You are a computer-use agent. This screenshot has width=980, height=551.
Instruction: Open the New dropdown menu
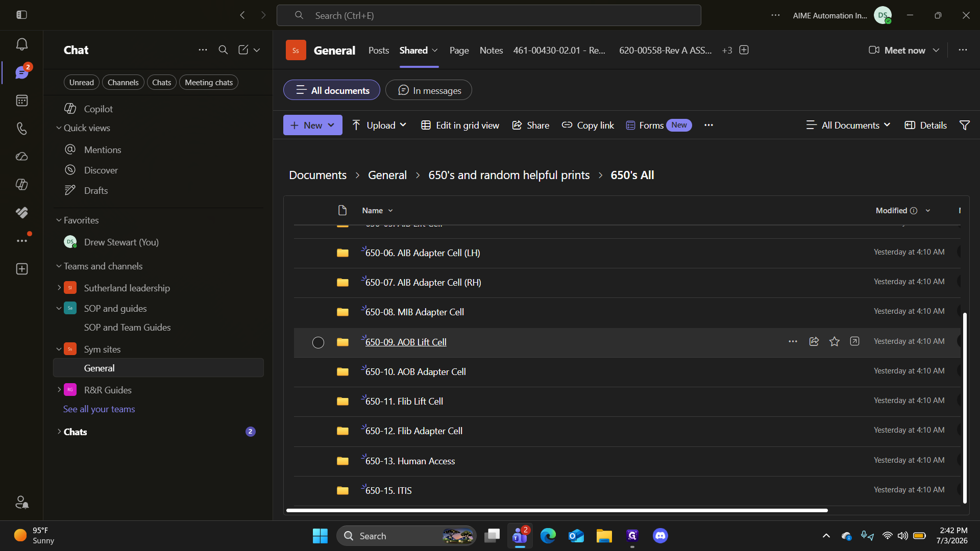tap(313, 125)
